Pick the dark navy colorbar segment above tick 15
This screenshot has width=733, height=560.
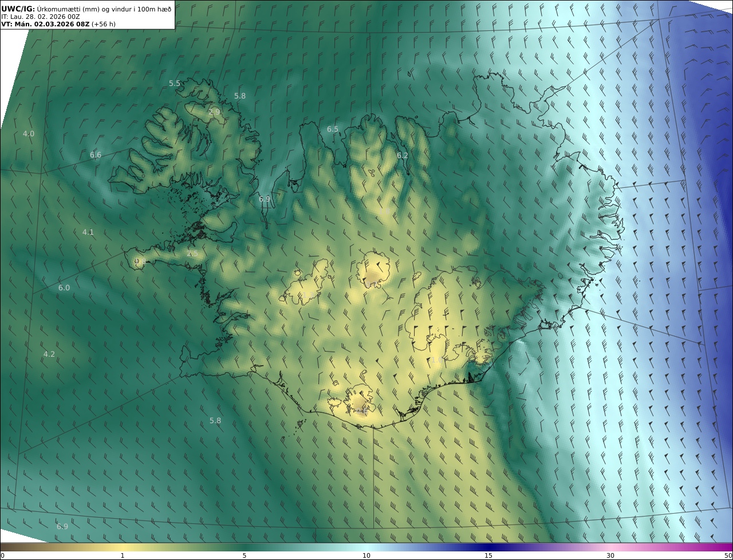coord(488,547)
